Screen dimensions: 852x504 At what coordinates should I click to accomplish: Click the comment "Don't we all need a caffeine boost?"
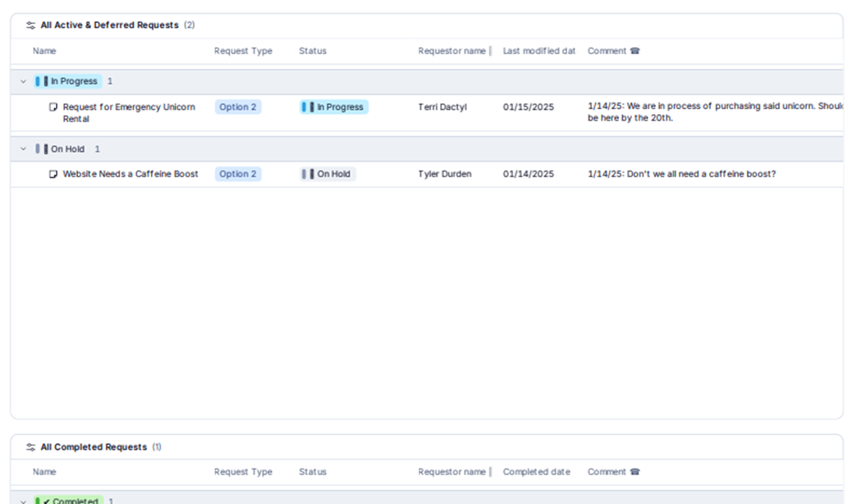681,174
